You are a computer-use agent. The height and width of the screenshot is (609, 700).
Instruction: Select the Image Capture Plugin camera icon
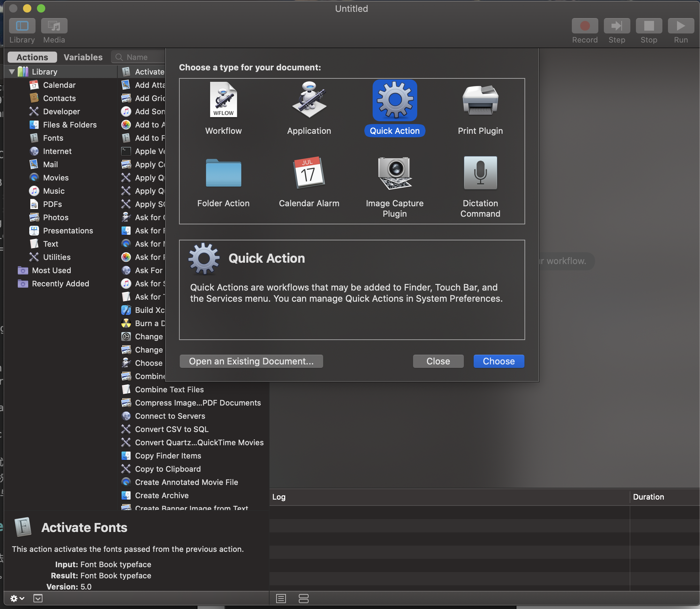coord(395,172)
